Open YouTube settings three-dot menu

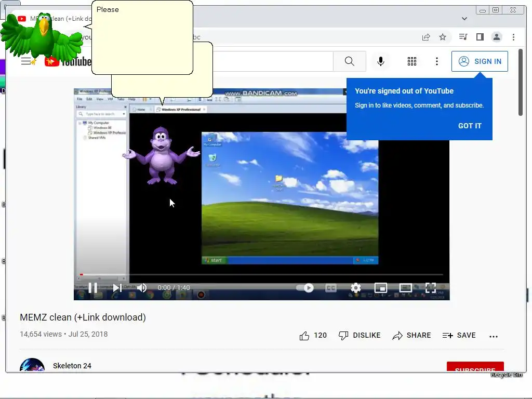[436, 61]
